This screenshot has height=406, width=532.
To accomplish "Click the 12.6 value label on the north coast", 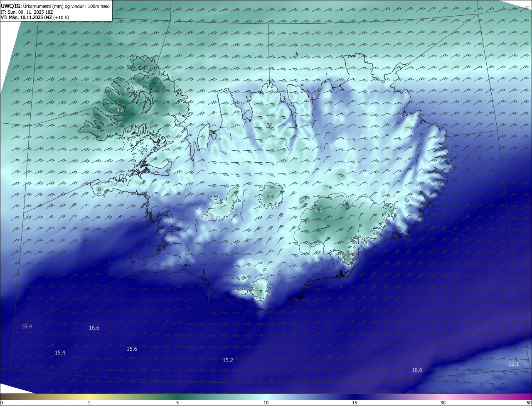I will pos(310,97).
